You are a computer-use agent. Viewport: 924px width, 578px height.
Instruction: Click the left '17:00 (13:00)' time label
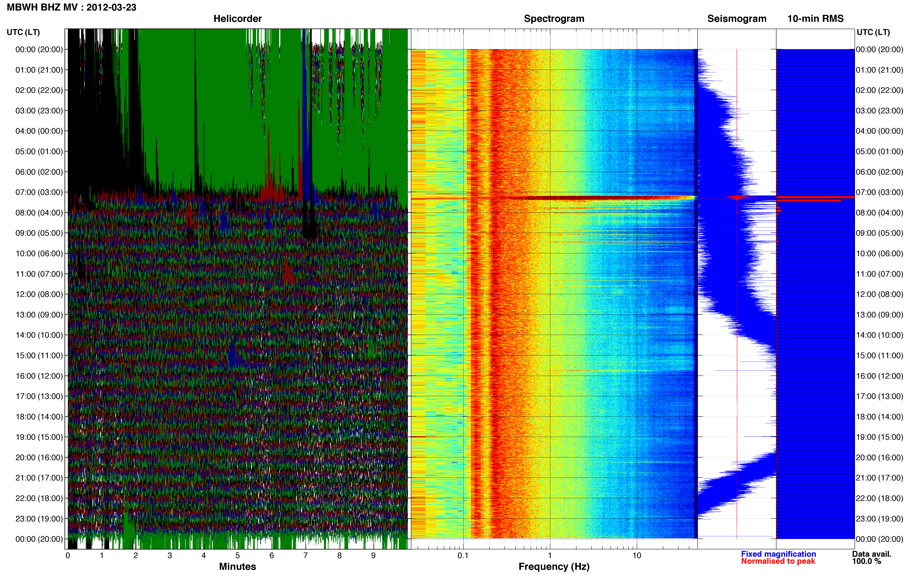click(39, 396)
